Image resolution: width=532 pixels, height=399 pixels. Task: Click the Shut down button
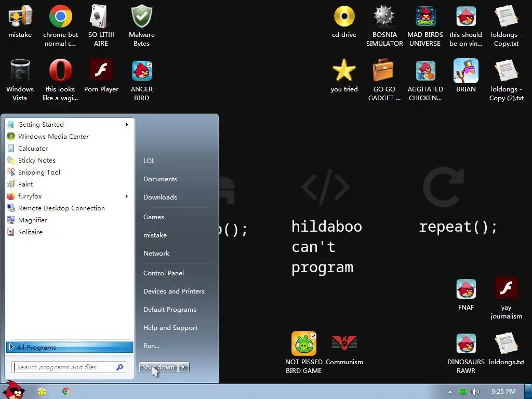tap(158, 367)
